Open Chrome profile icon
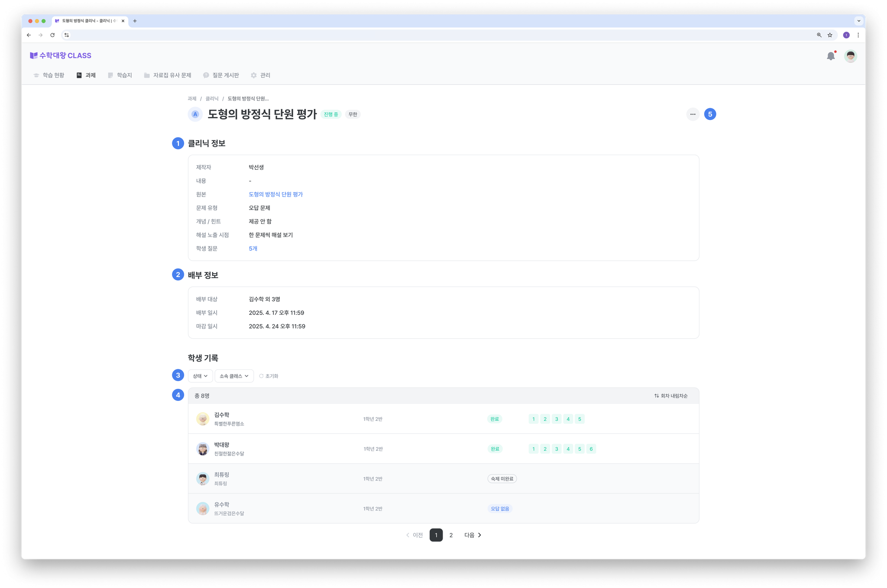 click(x=846, y=35)
